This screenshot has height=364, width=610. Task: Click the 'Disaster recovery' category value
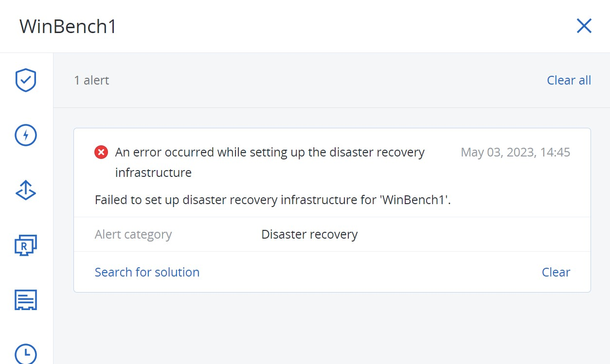pyautogui.click(x=309, y=235)
